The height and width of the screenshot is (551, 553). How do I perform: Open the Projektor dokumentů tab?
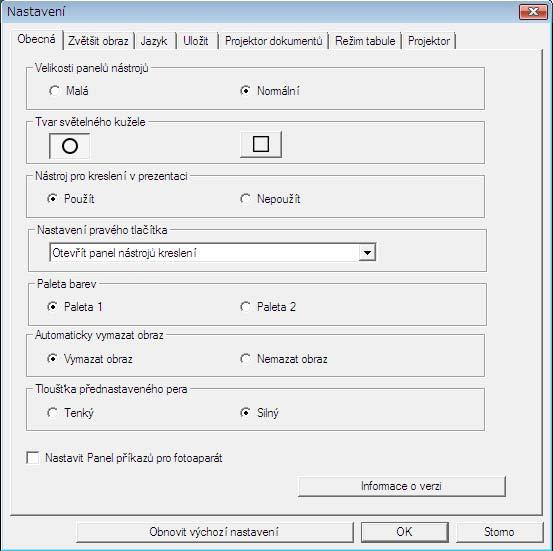[274, 41]
